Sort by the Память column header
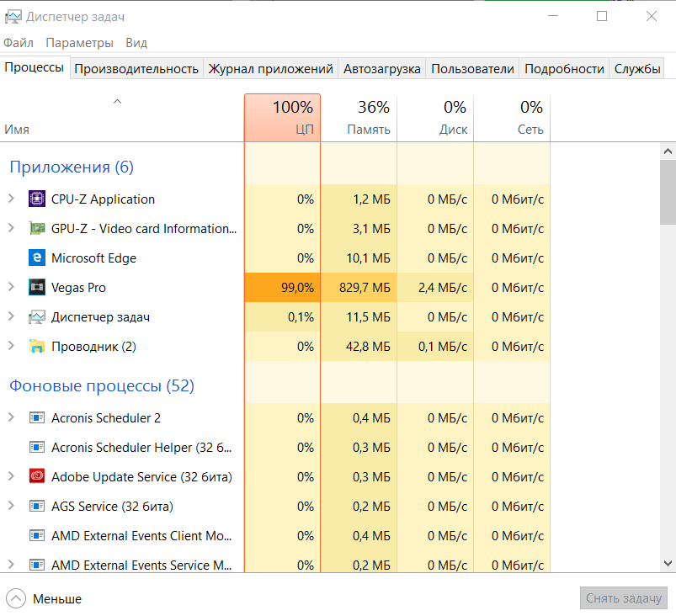This screenshot has height=616, width=676. coord(359,118)
